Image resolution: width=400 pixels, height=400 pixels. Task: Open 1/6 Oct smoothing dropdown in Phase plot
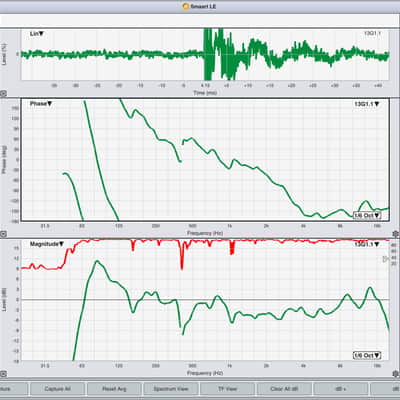[x=367, y=215]
